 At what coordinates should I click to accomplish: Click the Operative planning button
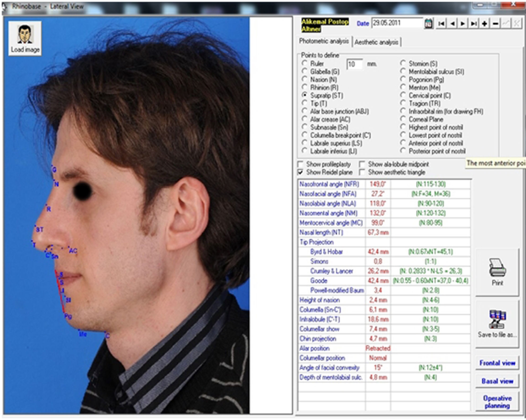click(x=497, y=402)
